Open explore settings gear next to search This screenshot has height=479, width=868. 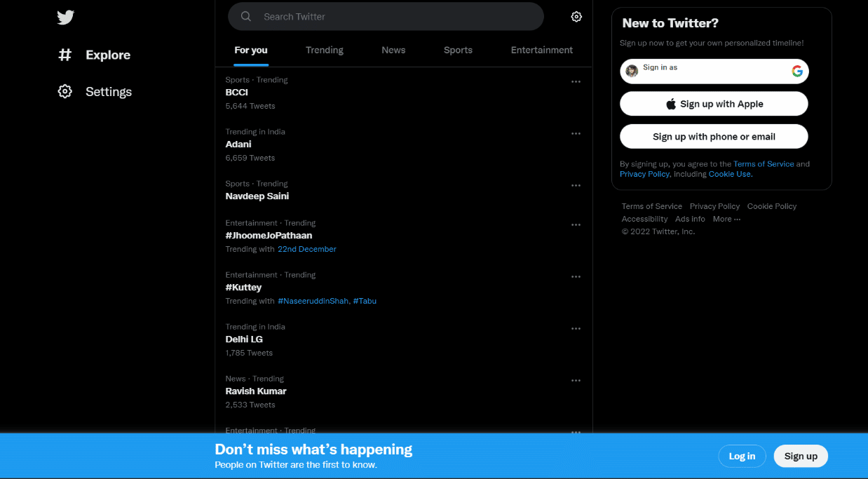pyautogui.click(x=576, y=16)
